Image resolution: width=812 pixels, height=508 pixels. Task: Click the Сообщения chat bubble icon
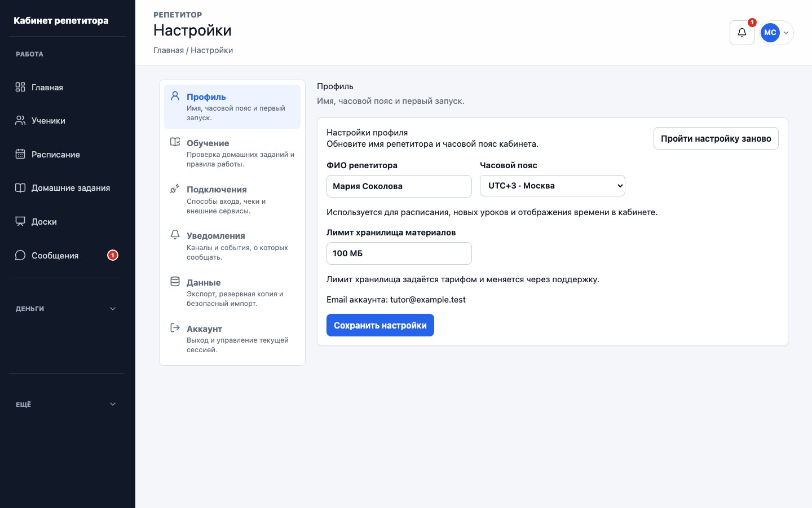[20, 255]
